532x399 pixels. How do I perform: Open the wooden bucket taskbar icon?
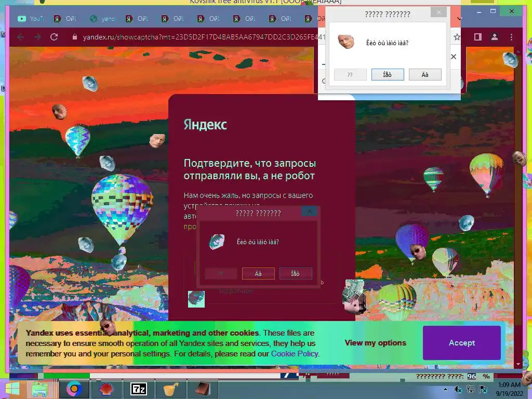point(170,389)
